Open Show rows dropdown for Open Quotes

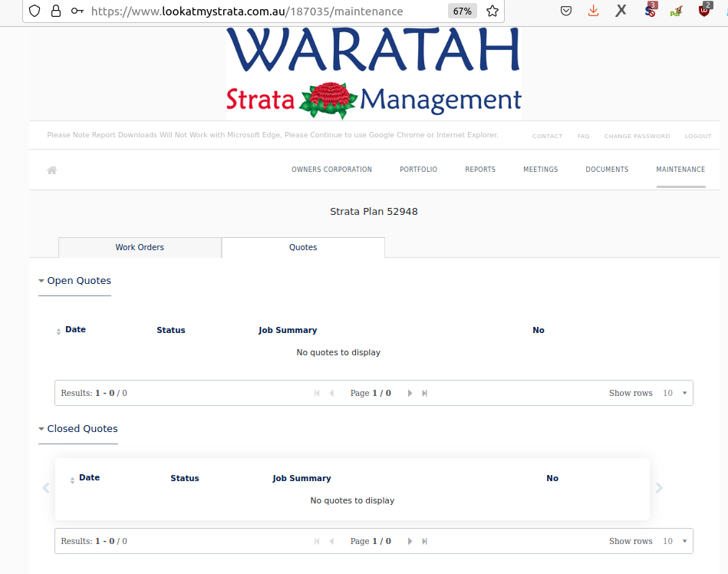(x=675, y=394)
